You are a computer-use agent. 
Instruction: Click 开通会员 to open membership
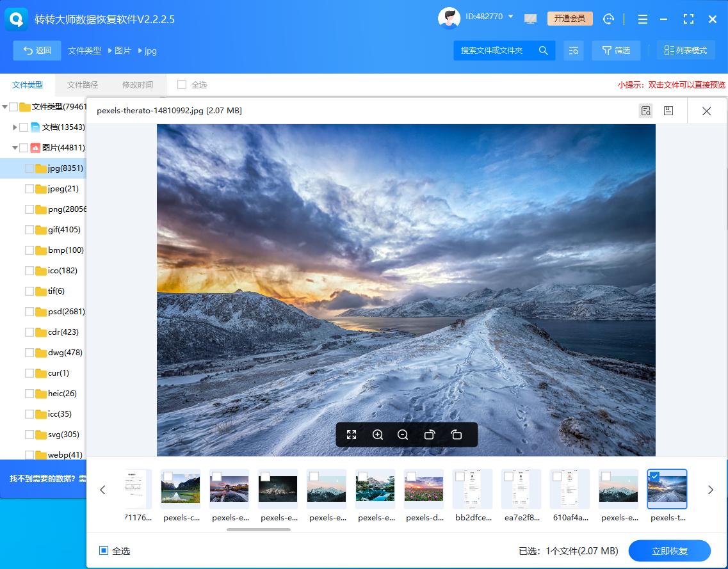click(569, 19)
